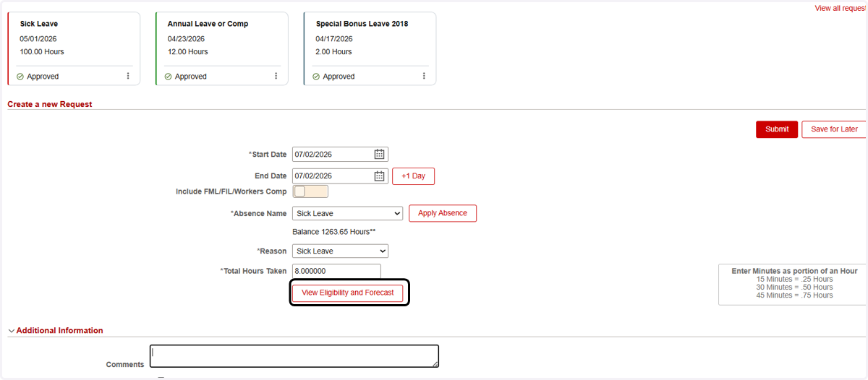The image size is (868, 380).
Task: Click the Submit button
Action: click(x=777, y=129)
